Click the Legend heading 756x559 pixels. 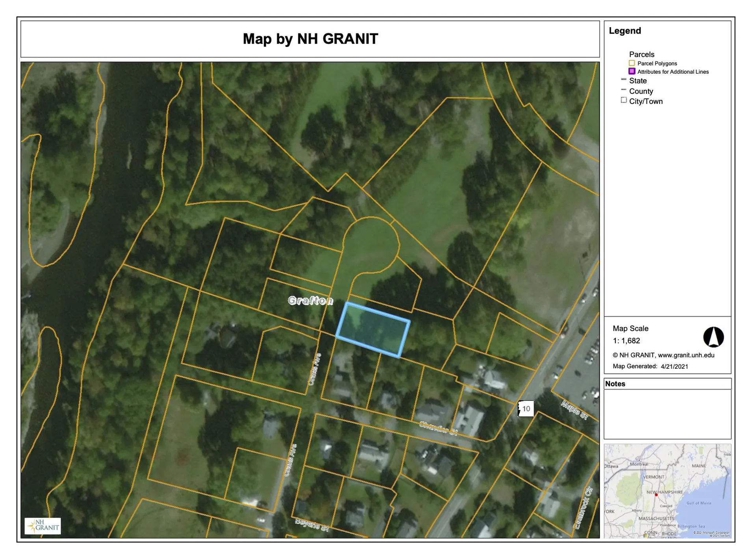click(625, 31)
